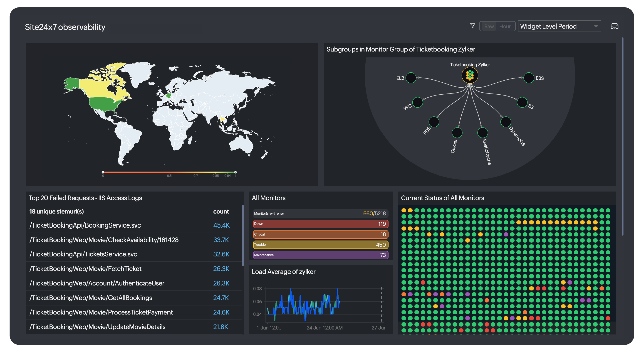Click the right handle of map color slider
Screen dimensions: 644x354
(x=235, y=172)
